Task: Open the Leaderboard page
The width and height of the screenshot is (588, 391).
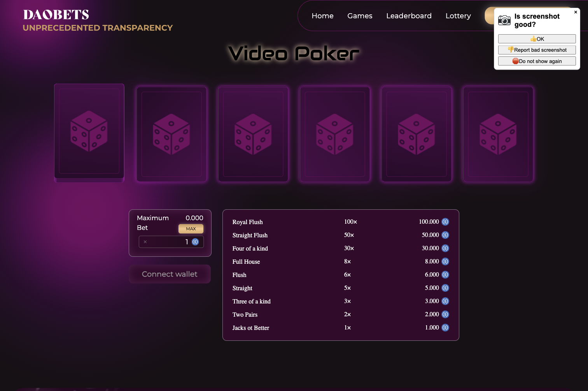Action: click(409, 16)
